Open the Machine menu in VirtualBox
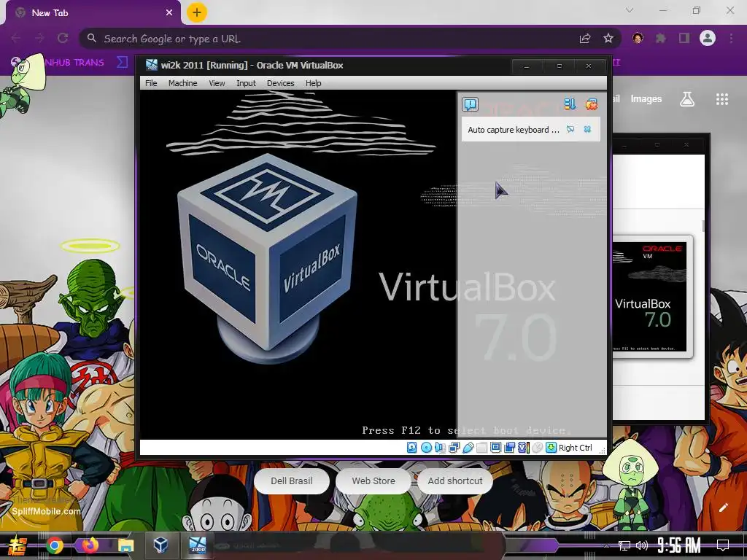This screenshot has height=560, width=747. tap(182, 83)
